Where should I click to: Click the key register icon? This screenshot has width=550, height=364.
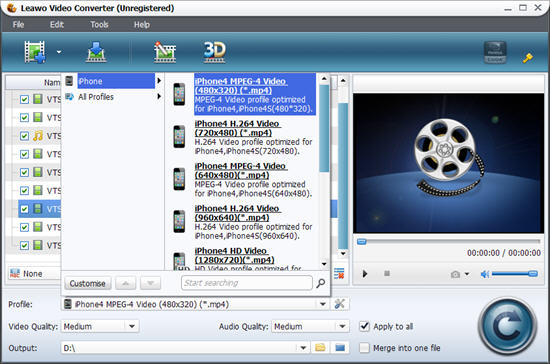pyautogui.click(x=528, y=58)
